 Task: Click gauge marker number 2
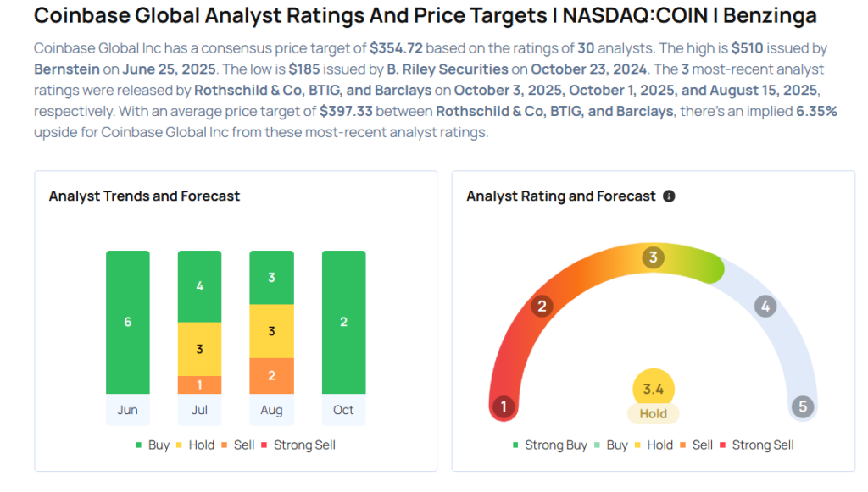pos(542,307)
